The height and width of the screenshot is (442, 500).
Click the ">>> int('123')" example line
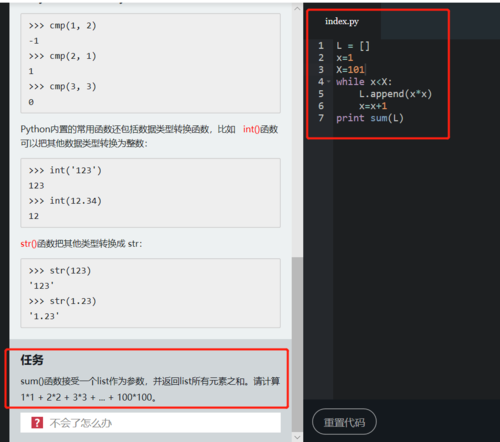65,170
